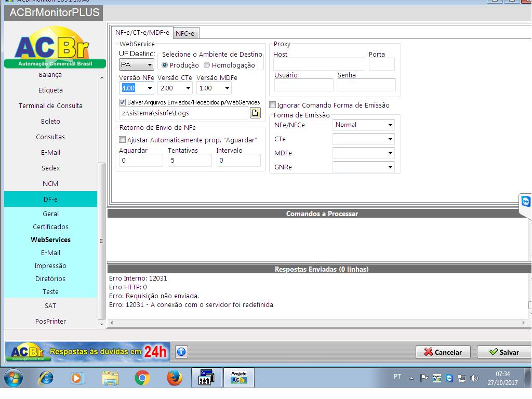Image resolution: width=532 pixels, height=399 pixels.
Task: Click sidebar scrollbar up arrow
Action: pyautogui.click(x=102, y=78)
